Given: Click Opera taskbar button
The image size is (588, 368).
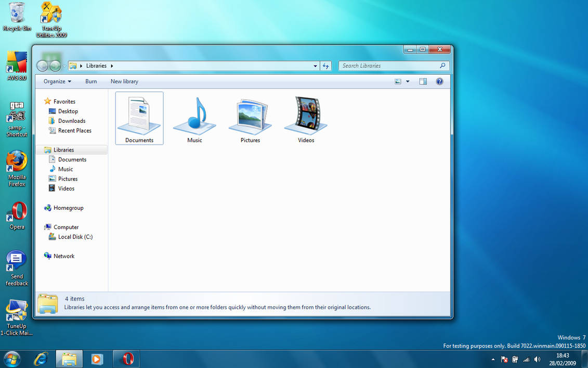Looking at the screenshot, I should tap(126, 359).
